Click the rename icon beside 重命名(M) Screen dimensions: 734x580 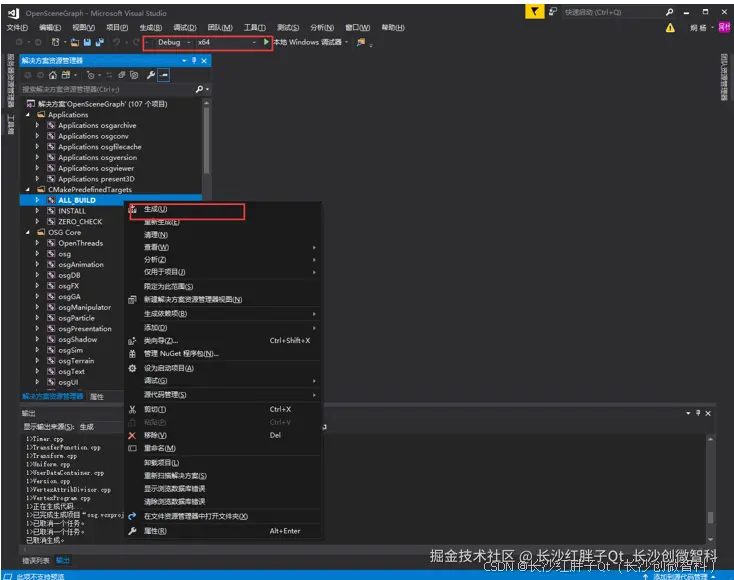(x=132, y=448)
